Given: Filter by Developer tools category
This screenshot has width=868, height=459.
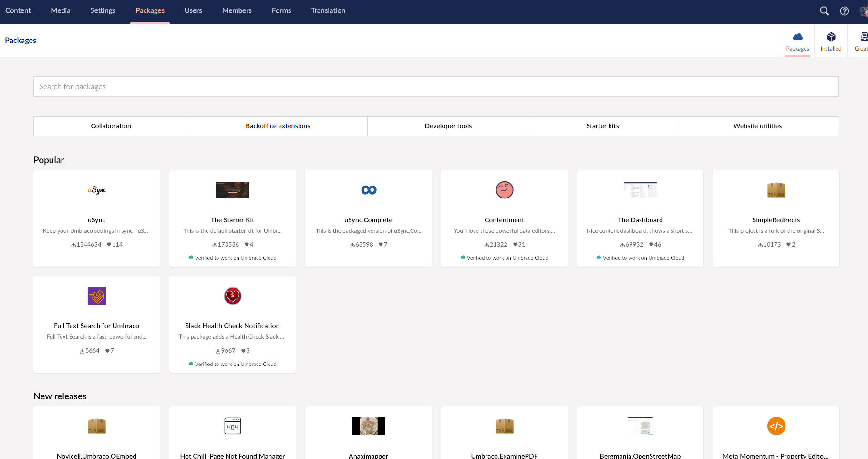Looking at the screenshot, I should tap(448, 126).
